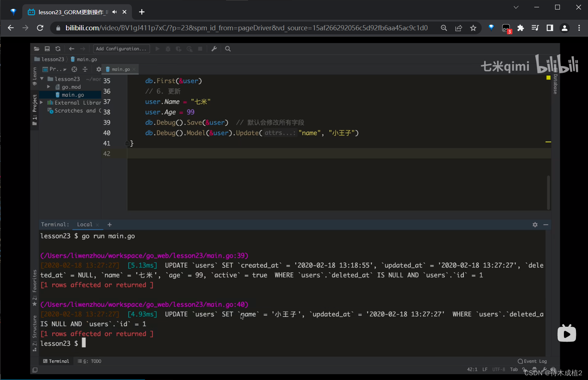Viewport: 588px width, 380px height.
Task: Open the terminal panel gear settings
Action: (535, 225)
